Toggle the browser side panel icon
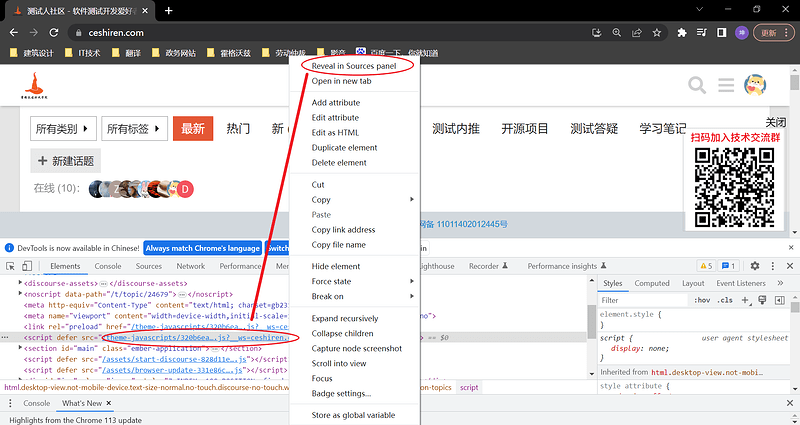The image size is (800, 425). pos(721,33)
